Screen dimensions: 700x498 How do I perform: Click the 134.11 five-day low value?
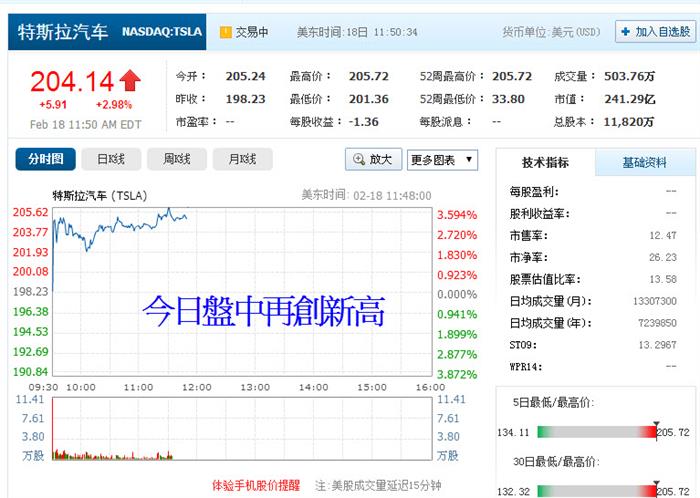click(x=513, y=432)
